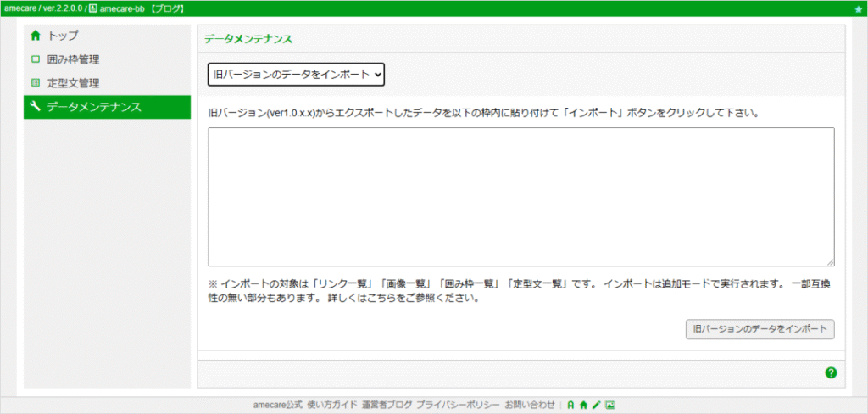Click inside the import data text area
868x414 pixels.
[x=521, y=197]
